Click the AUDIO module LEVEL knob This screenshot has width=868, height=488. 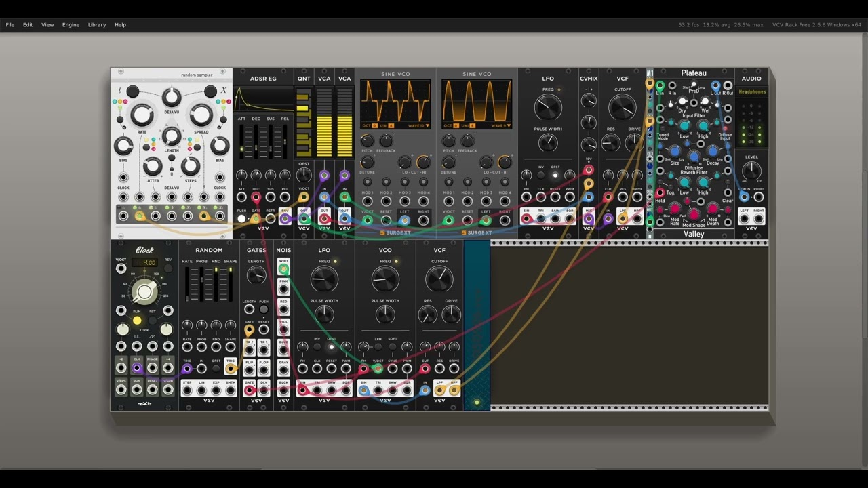tap(751, 171)
